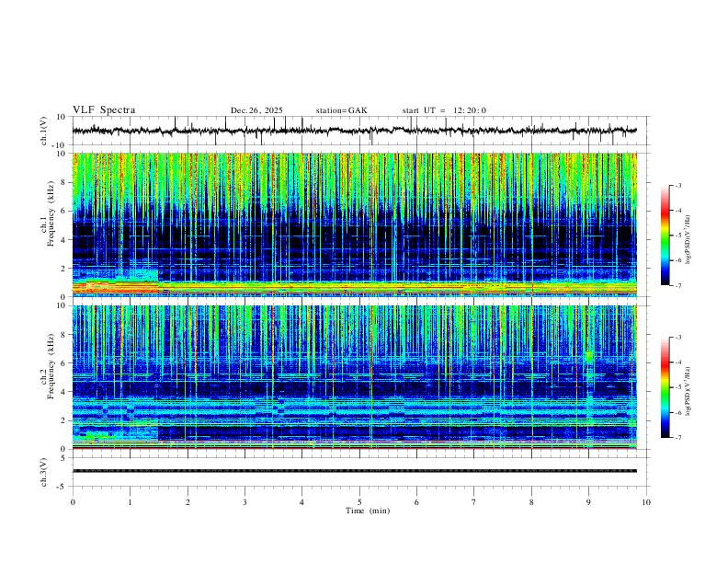Click the ch.2 PSD color bar
Image resolution: width=728 pixels, height=563 pixels.
click(665, 387)
